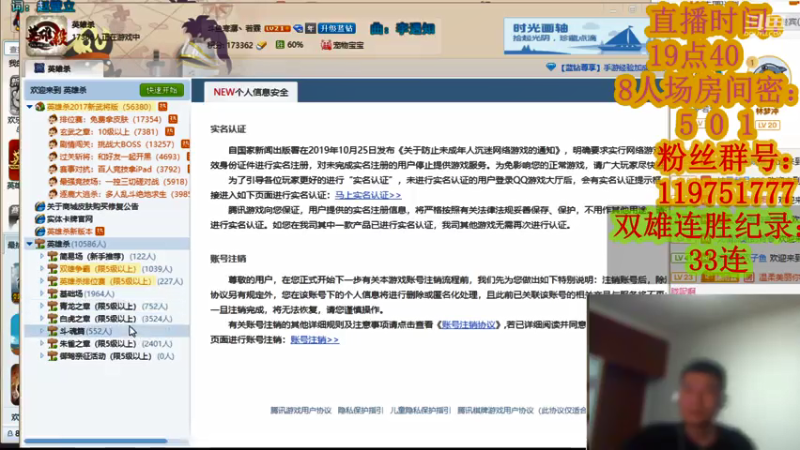The image size is (800, 450).
Task: Expand the 白虎之章 room
Action: point(42,318)
